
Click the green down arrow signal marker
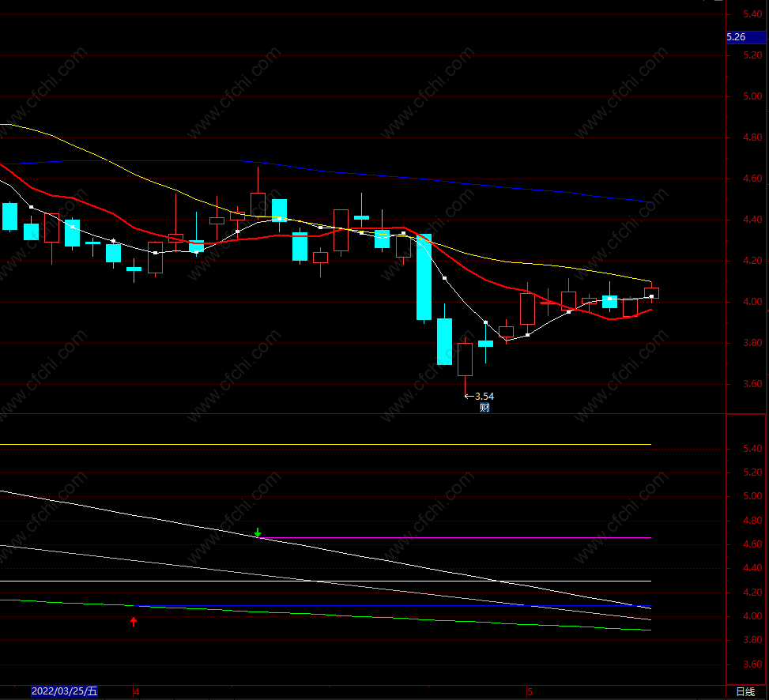[258, 533]
